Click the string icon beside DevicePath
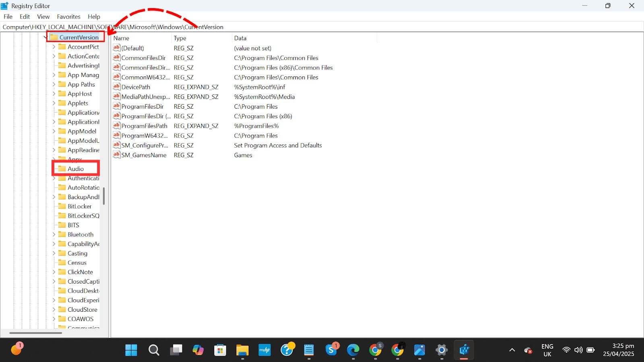This screenshot has height=362, width=644. [116, 87]
